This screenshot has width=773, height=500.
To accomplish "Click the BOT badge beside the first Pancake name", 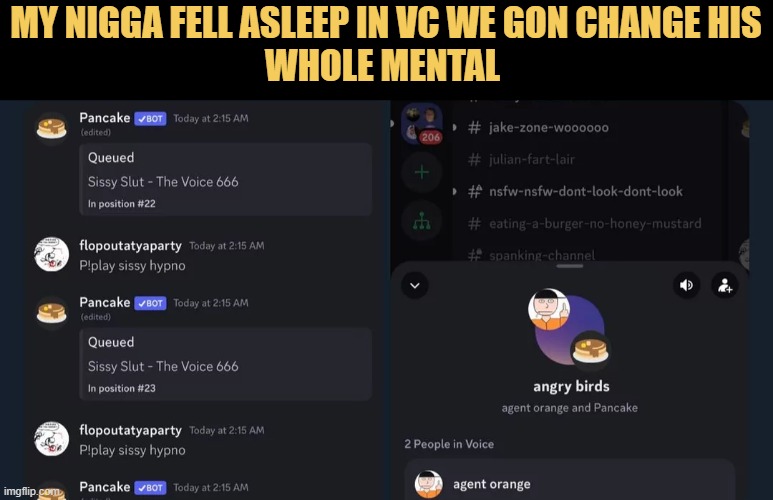I will click(150, 118).
